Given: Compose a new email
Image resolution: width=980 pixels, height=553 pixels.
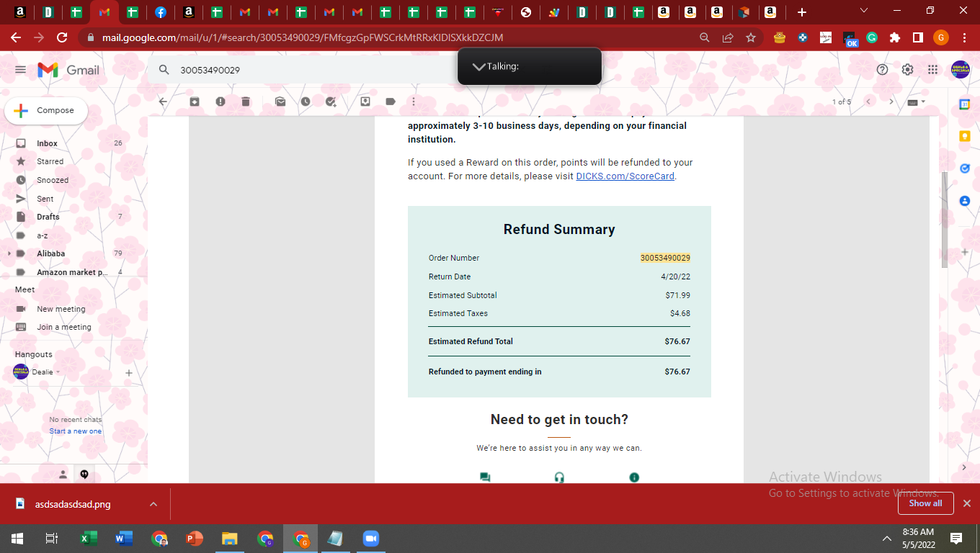Looking at the screenshot, I should [x=46, y=111].
